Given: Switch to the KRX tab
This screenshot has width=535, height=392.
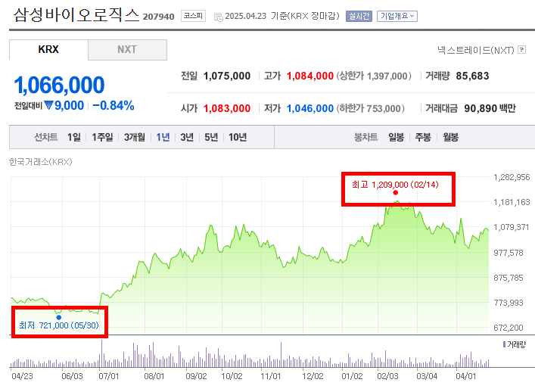Looking at the screenshot, I should [x=48, y=50].
